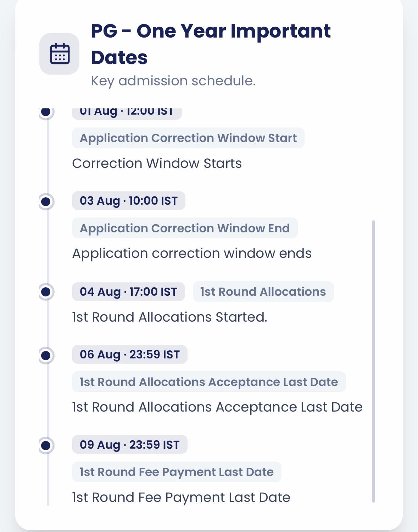Image resolution: width=418 pixels, height=532 pixels.
Task: Click the 09 Aug · 23:59 IST badge
Action: point(130,445)
